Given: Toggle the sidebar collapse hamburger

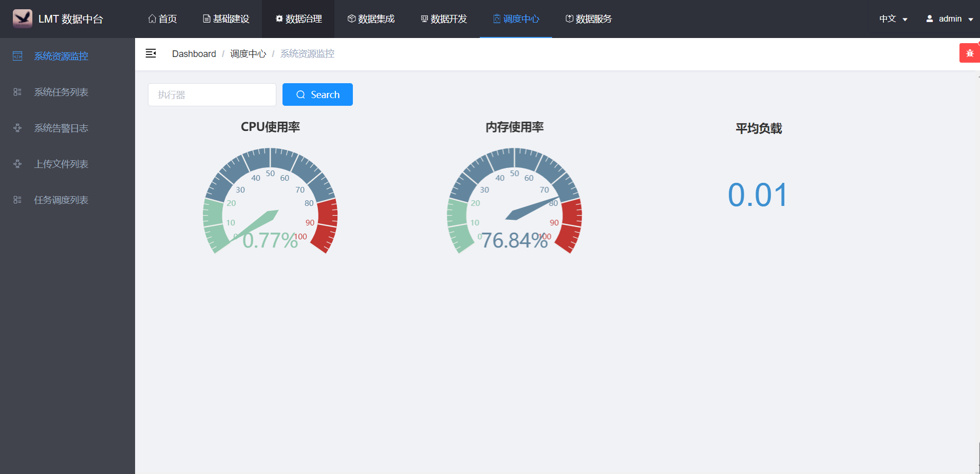Looking at the screenshot, I should (x=151, y=53).
